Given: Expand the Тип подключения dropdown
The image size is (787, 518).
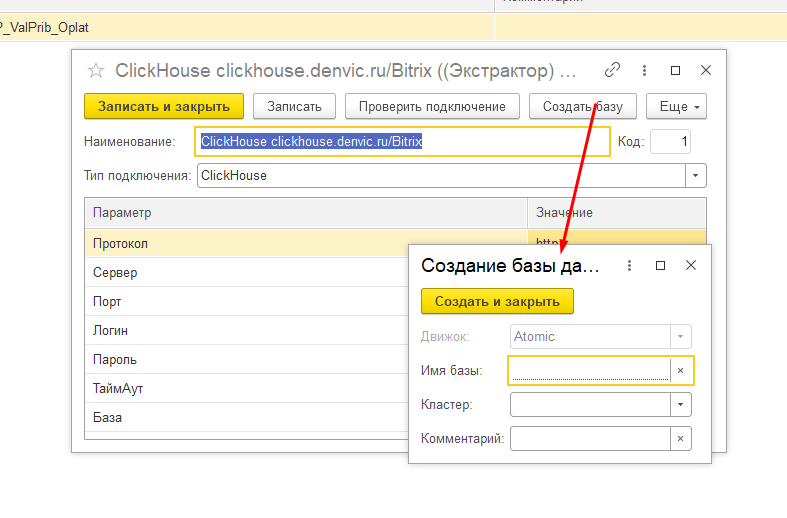Looking at the screenshot, I should coord(696,176).
